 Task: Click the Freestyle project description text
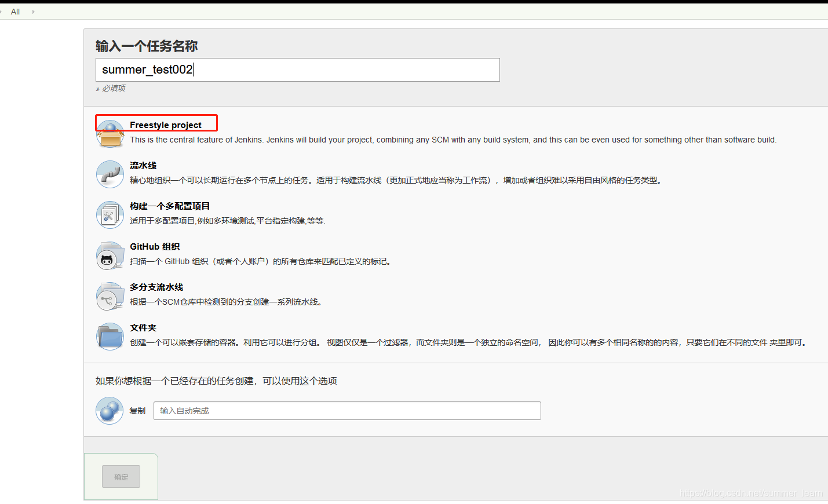point(453,140)
